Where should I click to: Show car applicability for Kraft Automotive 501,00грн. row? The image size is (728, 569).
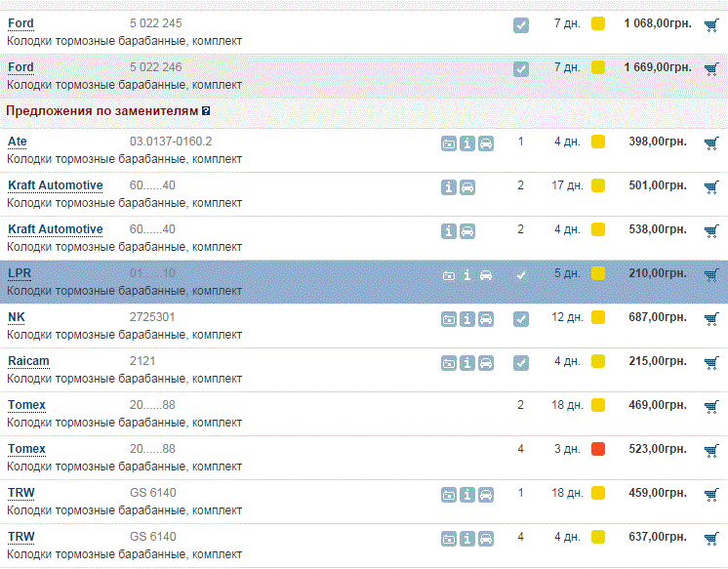pyautogui.click(x=467, y=187)
